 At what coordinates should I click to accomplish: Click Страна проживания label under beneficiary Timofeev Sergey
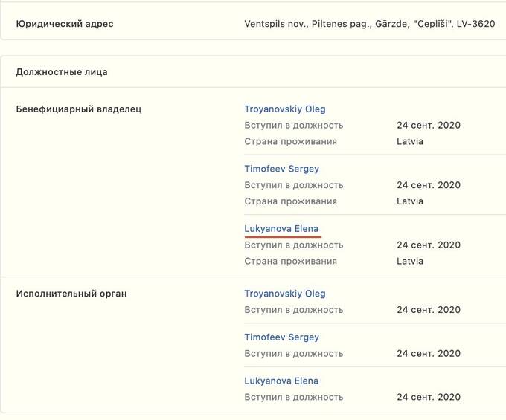(290, 201)
